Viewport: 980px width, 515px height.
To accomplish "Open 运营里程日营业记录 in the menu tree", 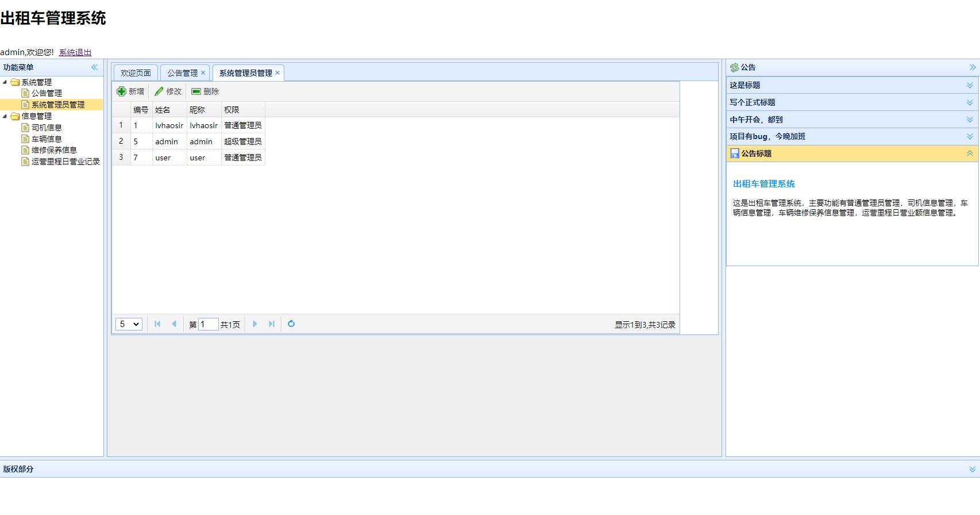I will [65, 162].
